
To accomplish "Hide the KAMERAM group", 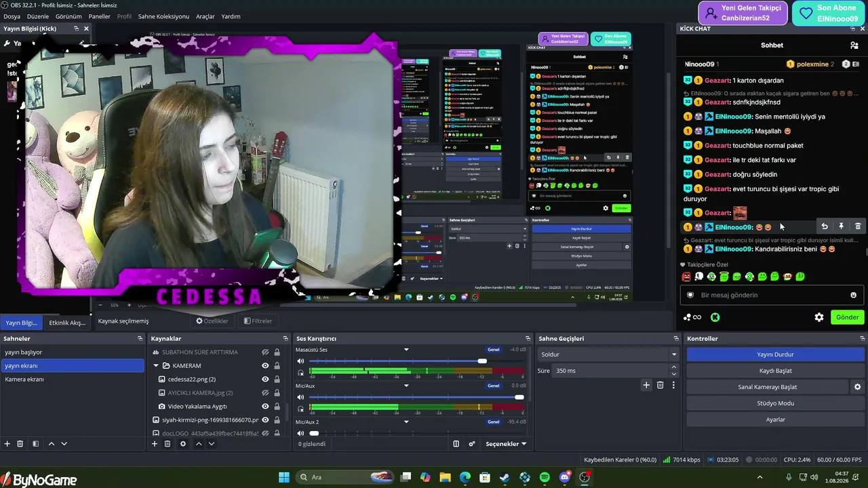I will [266, 366].
